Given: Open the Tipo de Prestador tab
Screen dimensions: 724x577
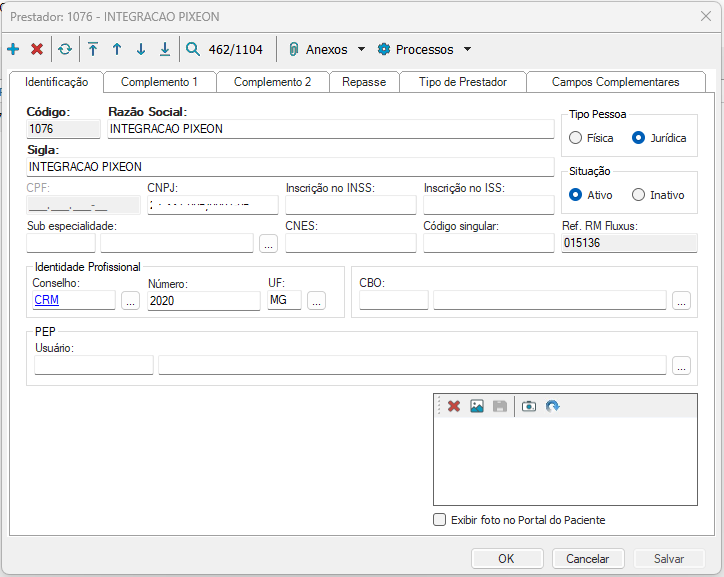Looking at the screenshot, I should coord(462,82).
